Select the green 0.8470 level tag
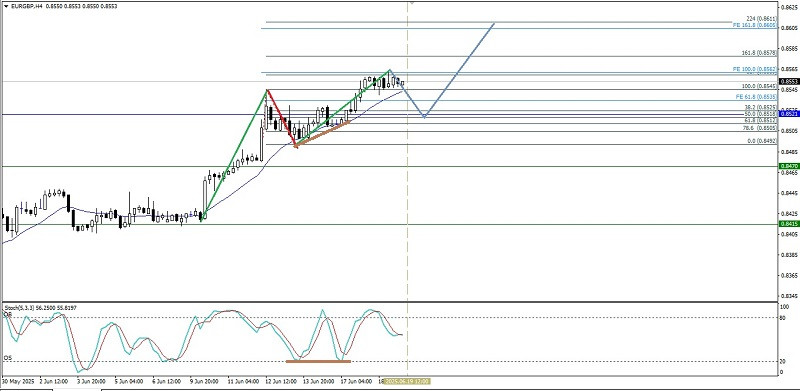The width and height of the screenshot is (800, 391). [788, 166]
